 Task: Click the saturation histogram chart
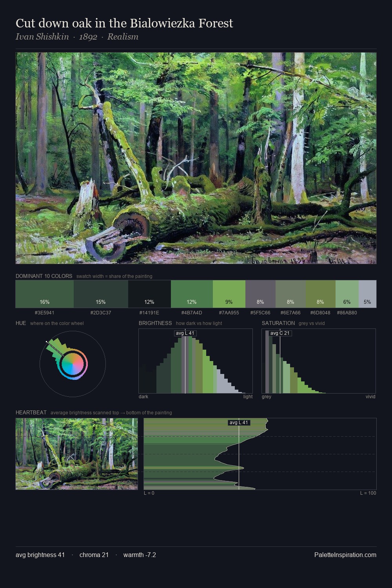[319, 361]
